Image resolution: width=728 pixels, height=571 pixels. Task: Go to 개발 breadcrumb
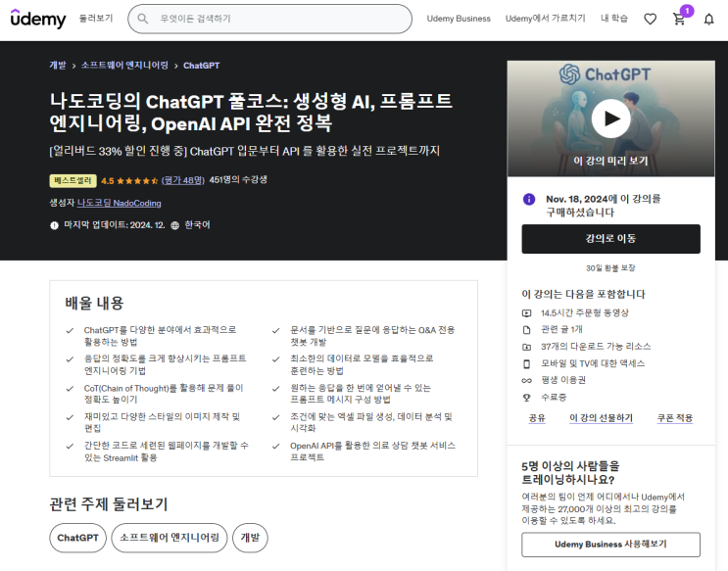tap(58, 66)
